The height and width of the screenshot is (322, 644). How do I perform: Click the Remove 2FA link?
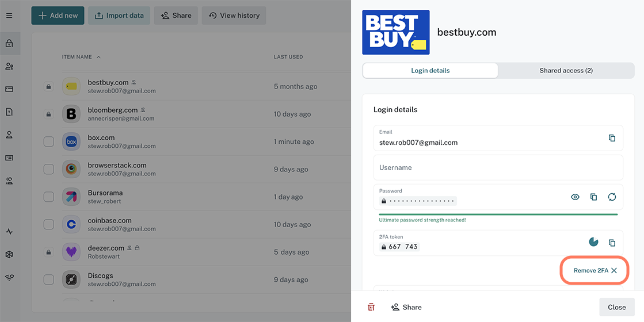[x=595, y=270]
